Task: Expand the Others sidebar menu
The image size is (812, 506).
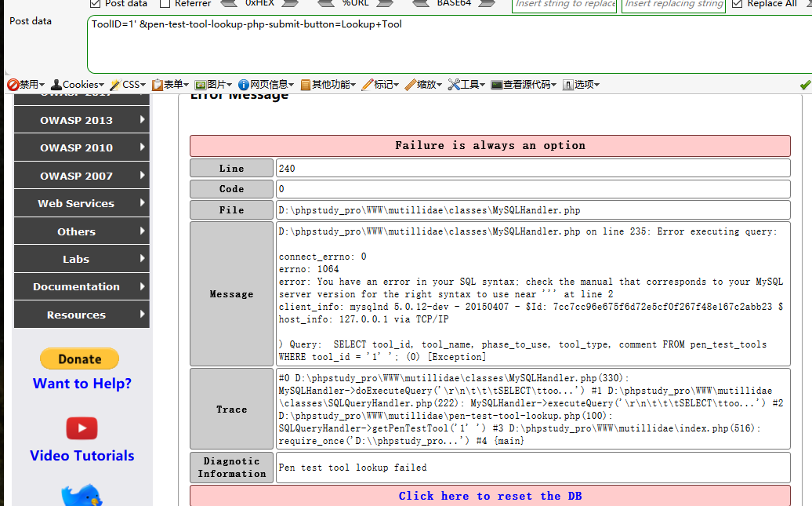Action: click(x=82, y=231)
